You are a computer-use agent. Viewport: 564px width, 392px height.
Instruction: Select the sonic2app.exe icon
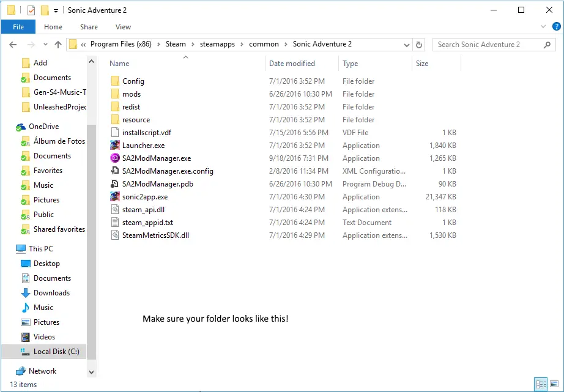[115, 197]
